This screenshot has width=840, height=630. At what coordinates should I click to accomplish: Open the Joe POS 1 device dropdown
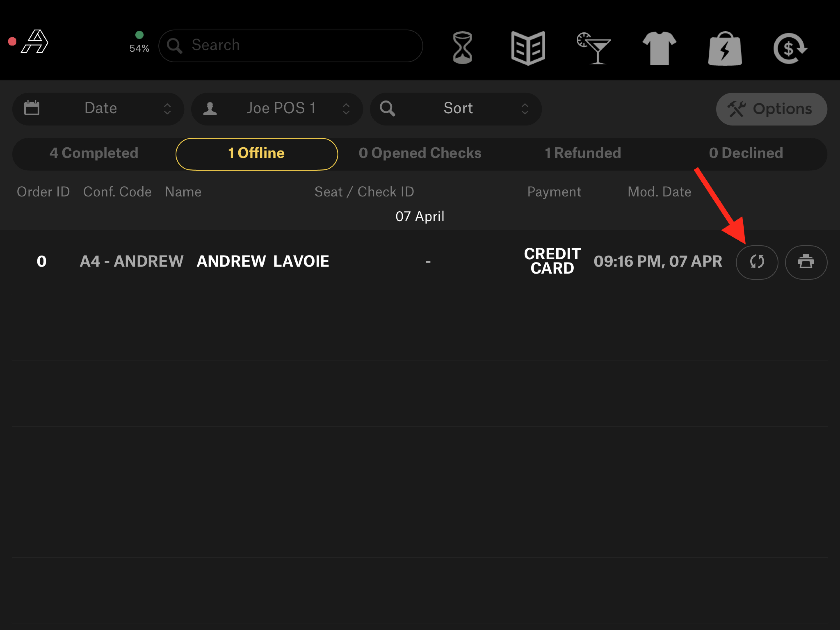(277, 109)
